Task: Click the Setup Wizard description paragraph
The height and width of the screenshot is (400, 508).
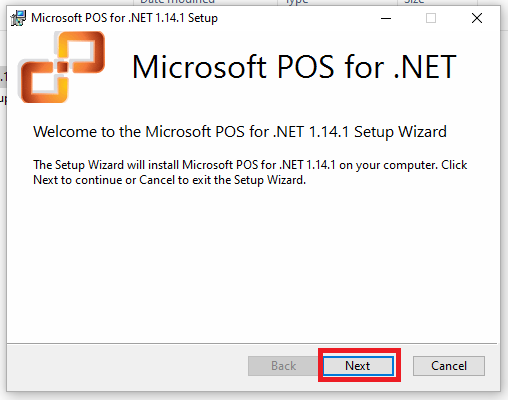Action: 250,172
